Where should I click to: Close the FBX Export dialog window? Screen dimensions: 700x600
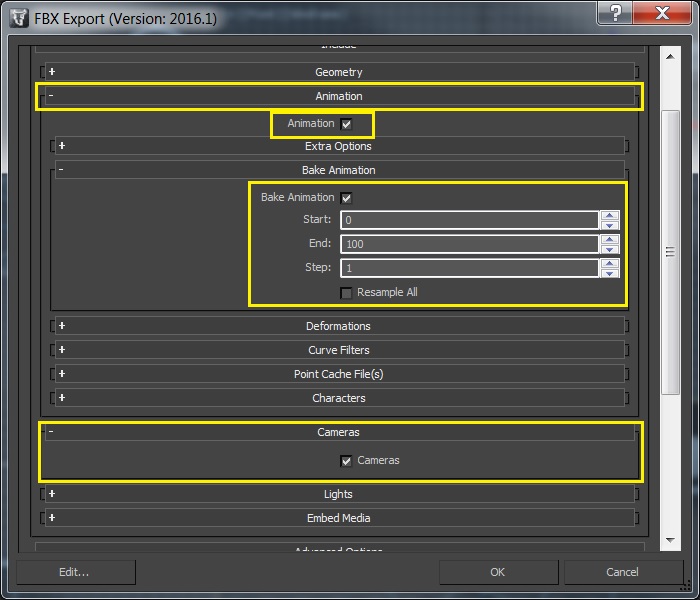[x=662, y=12]
